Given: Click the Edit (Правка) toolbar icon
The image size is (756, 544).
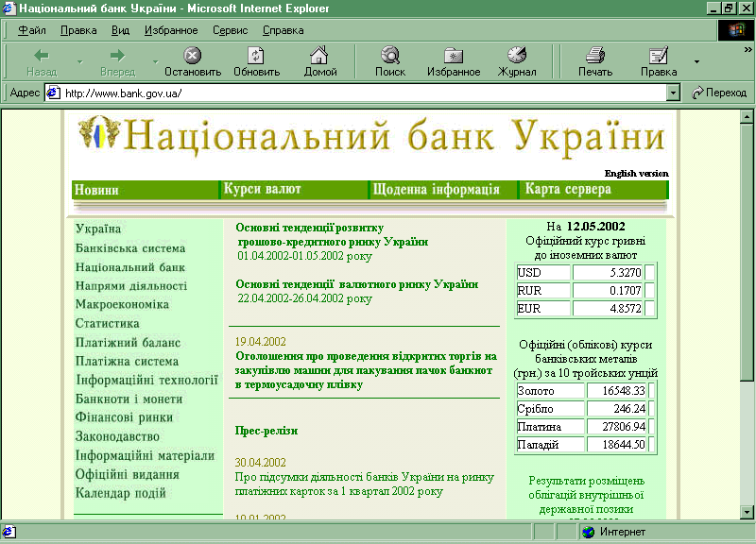Looking at the screenshot, I should click(x=658, y=56).
